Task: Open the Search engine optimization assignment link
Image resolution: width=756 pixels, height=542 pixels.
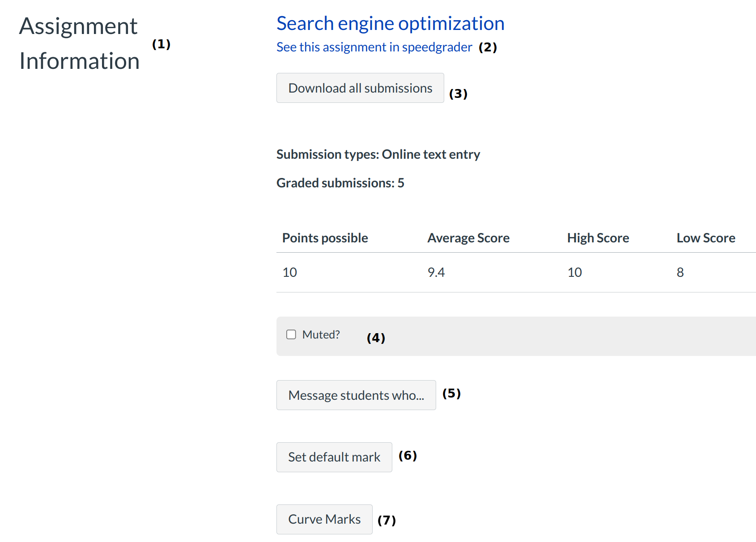Action: coord(390,24)
